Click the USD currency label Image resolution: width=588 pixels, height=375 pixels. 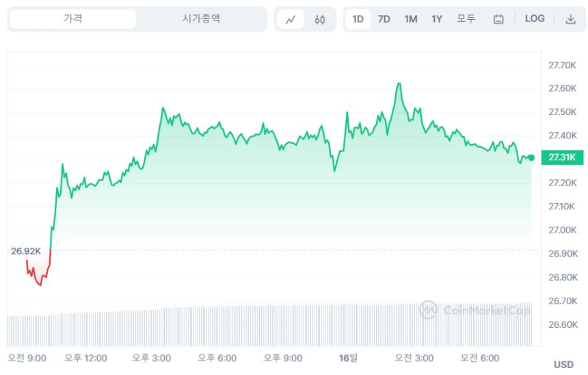coord(563,365)
